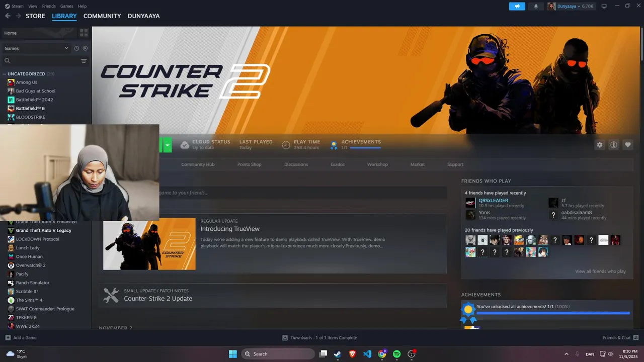644x362 pixels.
Task: Expand the Games filter dropdown
Action: (36, 48)
